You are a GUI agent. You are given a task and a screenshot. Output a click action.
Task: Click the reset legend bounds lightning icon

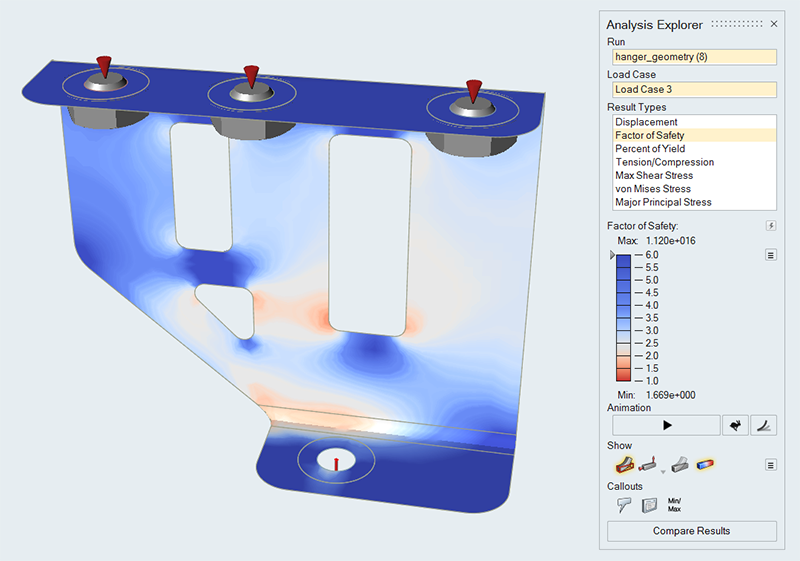point(771,226)
